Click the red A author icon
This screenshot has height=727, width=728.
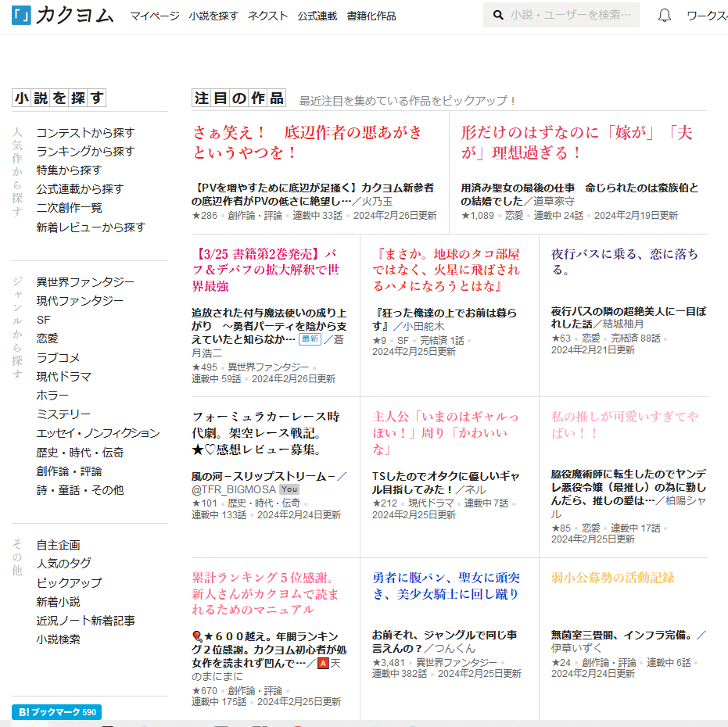coord(323,664)
